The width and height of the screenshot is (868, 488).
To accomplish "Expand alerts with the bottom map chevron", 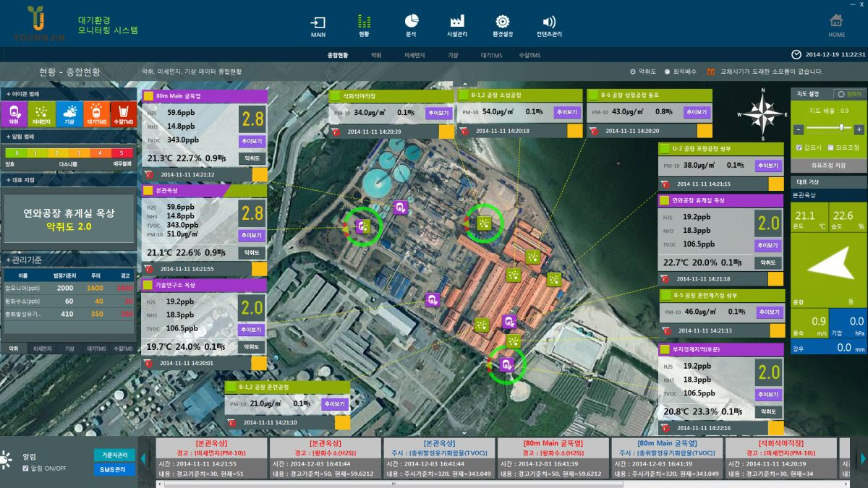I will click(x=464, y=433).
